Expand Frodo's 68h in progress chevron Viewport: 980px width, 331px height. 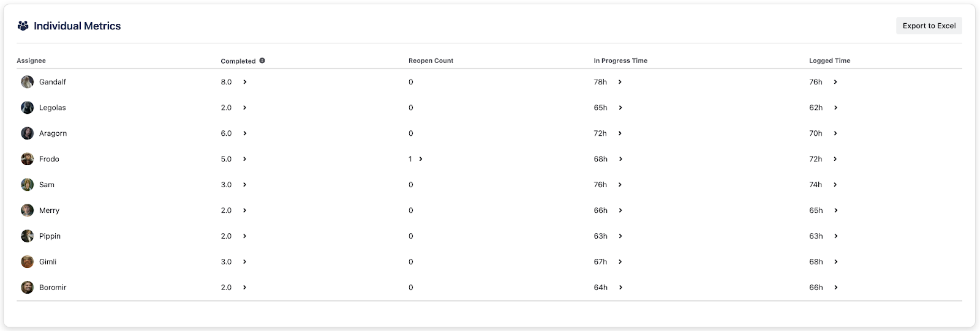(620, 159)
